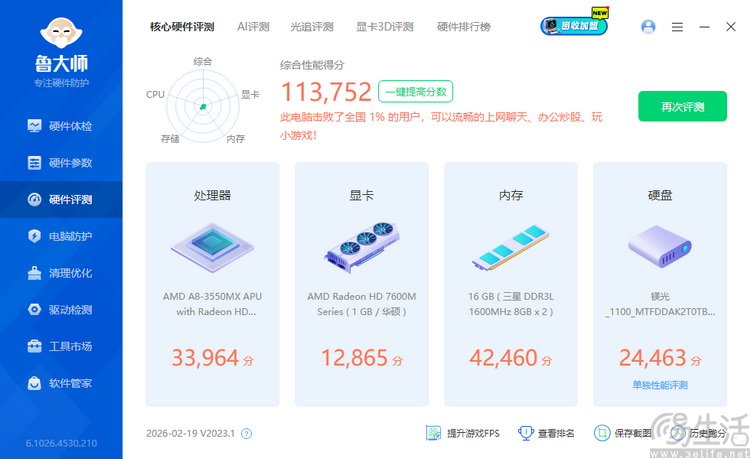Viewport: 750px width, 459px height.
Task: Select 硬件参数 sidebar item
Action: (x=60, y=163)
